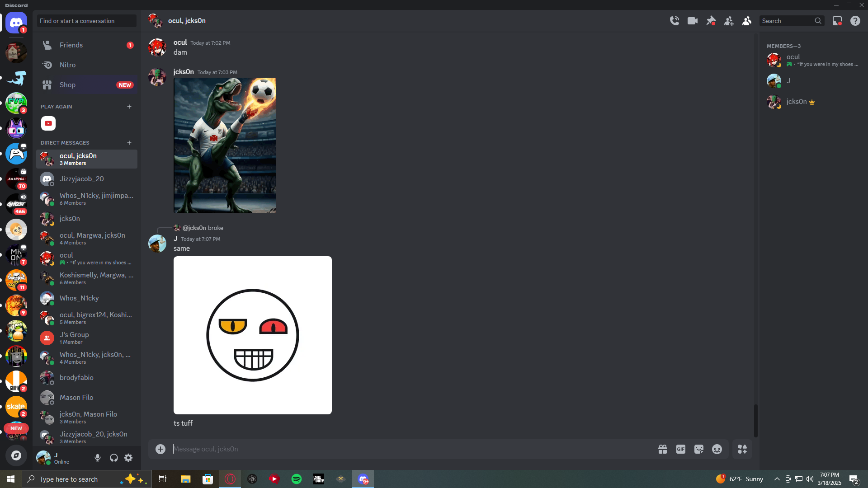Open the user profile panel for J Online
The image size is (868, 488).
coord(62,458)
